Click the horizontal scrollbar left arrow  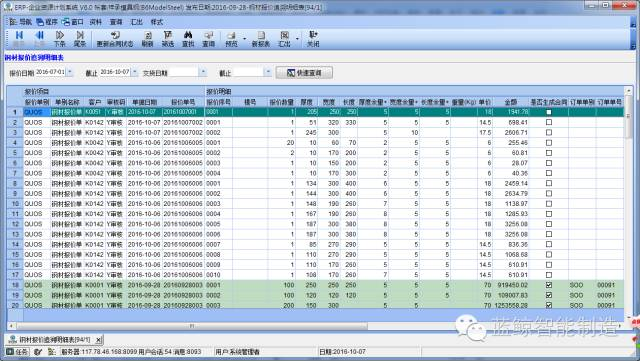pyautogui.click(x=11, y=326)
